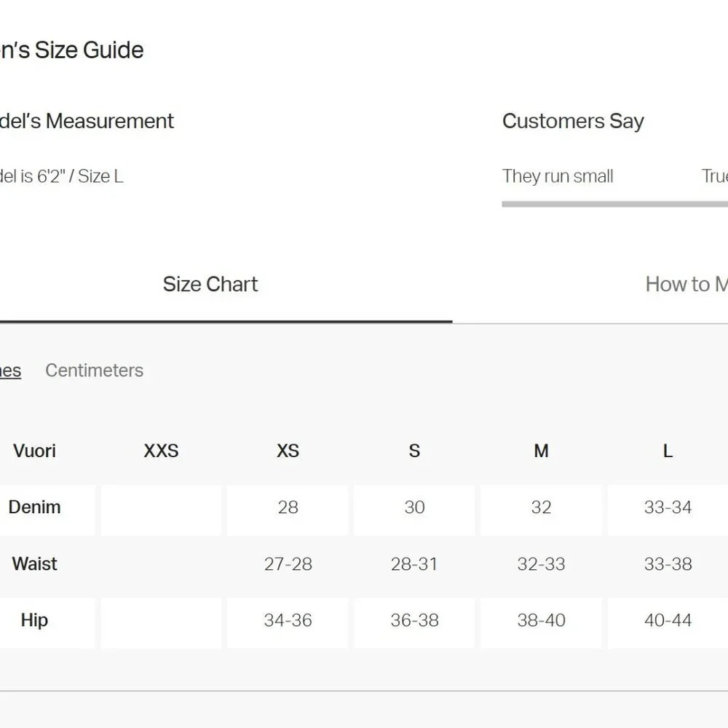728x728 pixels.
Task: Select the Centimeters unit option
Action: pos(94,371)
